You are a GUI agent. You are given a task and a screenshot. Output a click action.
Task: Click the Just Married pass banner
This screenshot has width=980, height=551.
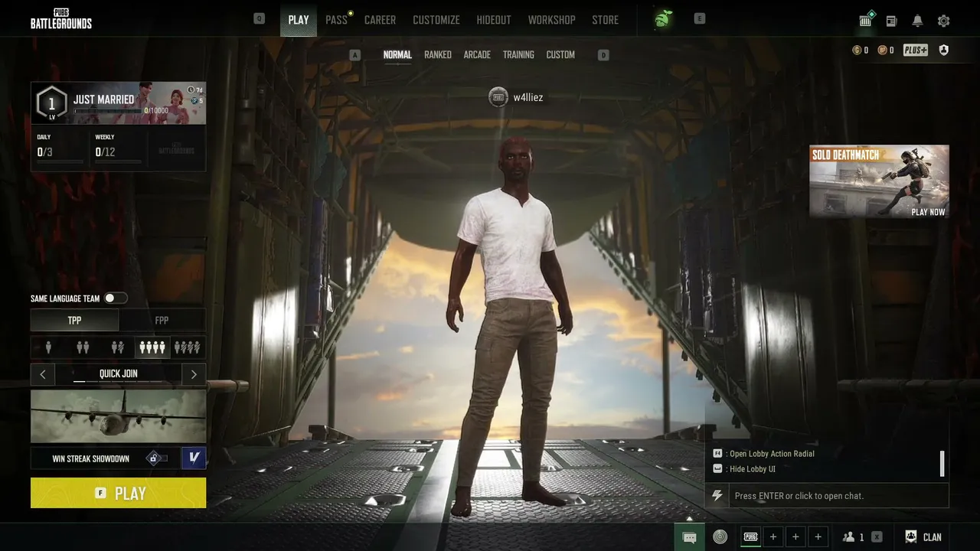(118, 103)
